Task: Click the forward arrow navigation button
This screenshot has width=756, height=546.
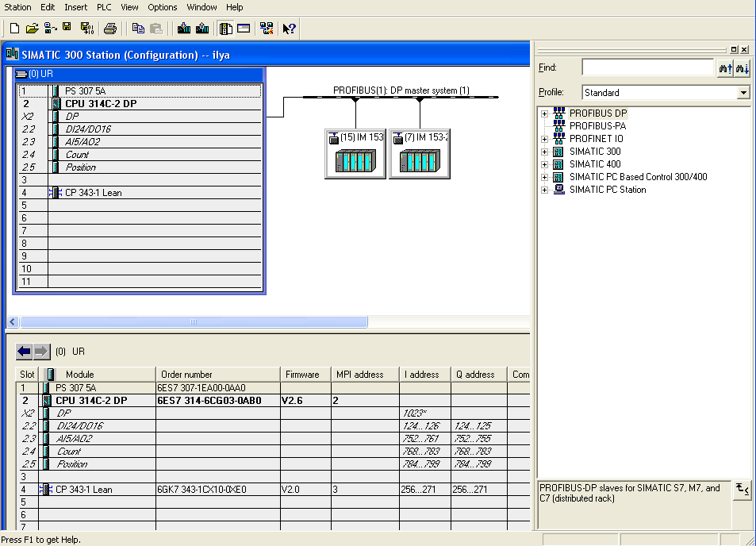Action: (x=41, y=352)
